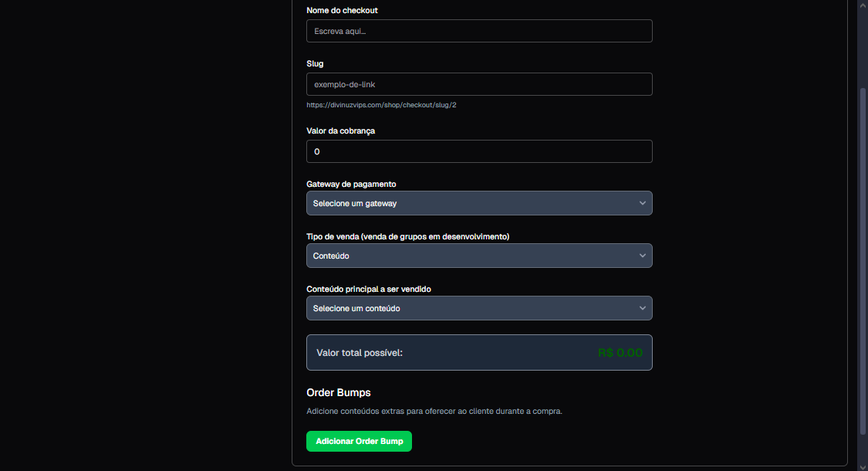Screen dimensions: 868x471
Task: Click the Nome do checkout text field
Action: [x=478, y=31]
